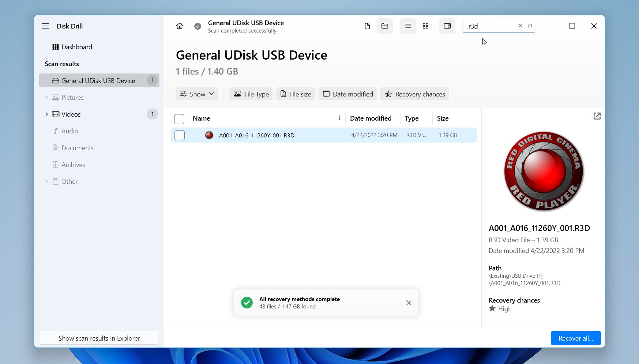Minimize the Disk Drill window
Image resolution: width=639 pixels, height=364 pixels.
(550, 26)
